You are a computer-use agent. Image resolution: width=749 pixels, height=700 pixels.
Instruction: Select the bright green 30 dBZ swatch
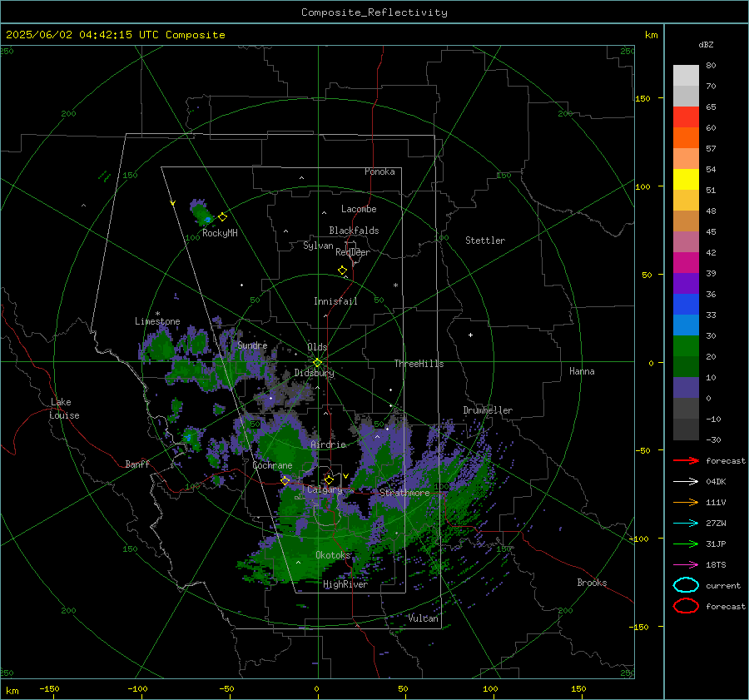point(686,345)
